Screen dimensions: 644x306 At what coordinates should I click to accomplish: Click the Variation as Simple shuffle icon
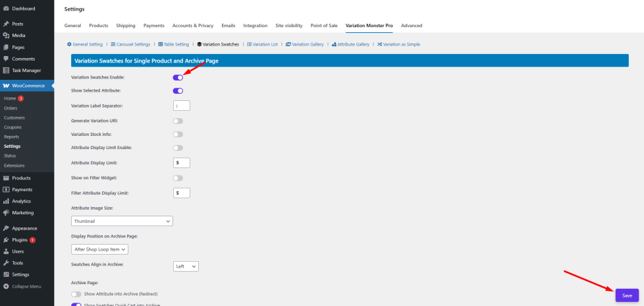379,44
